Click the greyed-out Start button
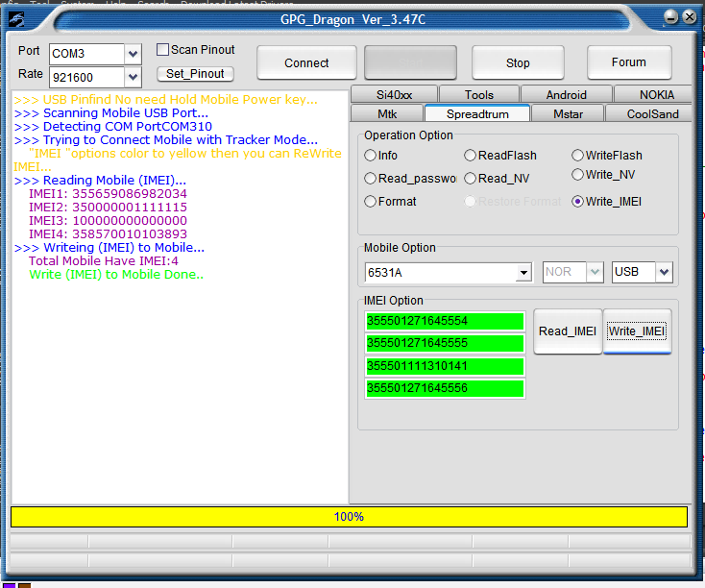This screenshot has height=588, width=705. pos(410,62)
